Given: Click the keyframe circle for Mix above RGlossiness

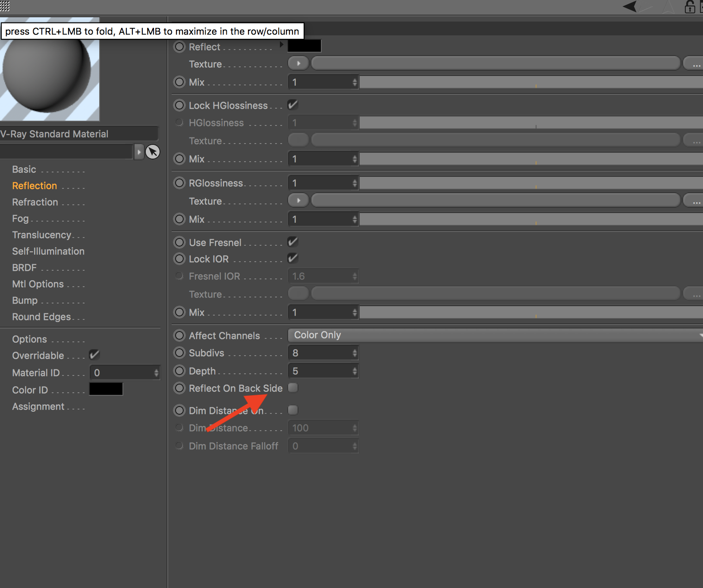Looking at the screenshot, I should (179, 159).
